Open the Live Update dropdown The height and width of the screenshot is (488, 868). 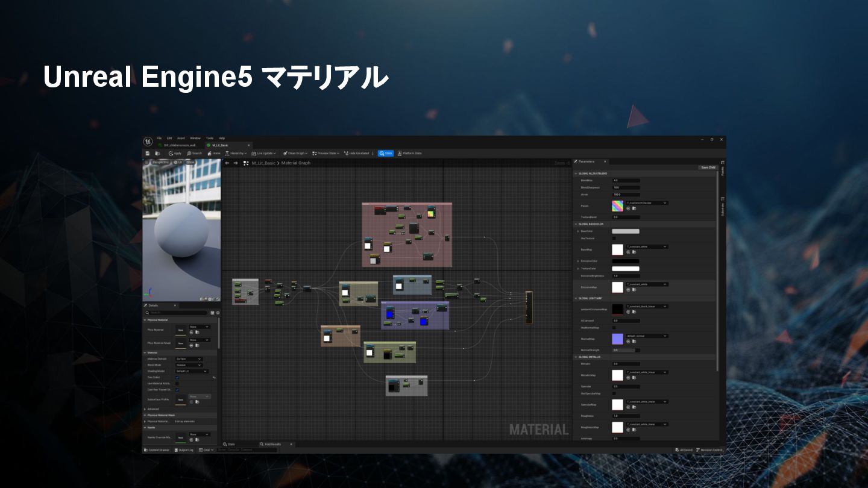(x=264, y=153)
